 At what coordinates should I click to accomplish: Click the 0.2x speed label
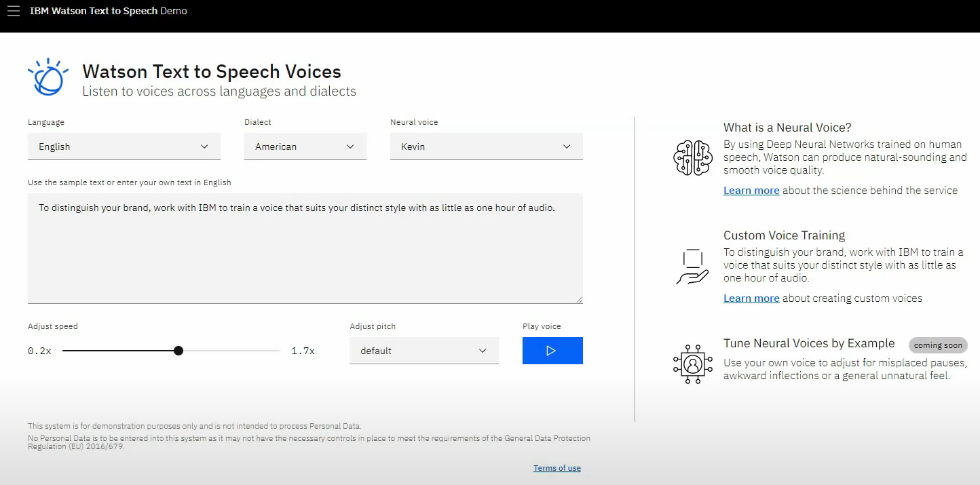coord(39,351)
